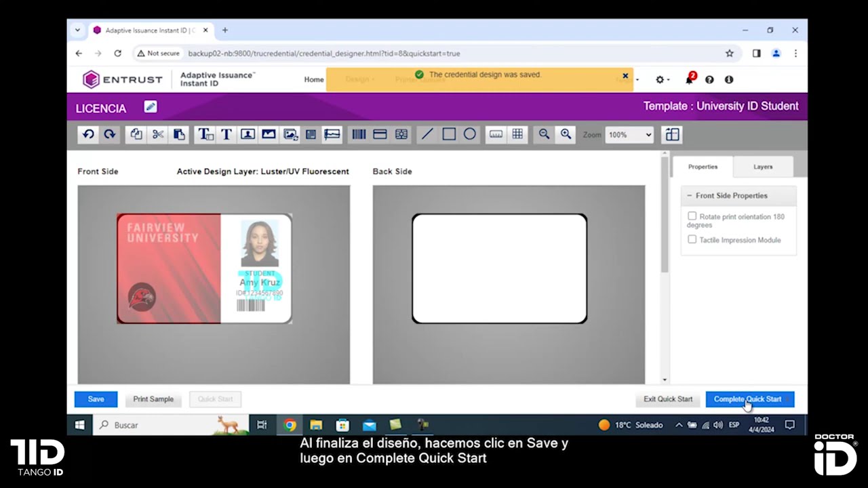Check Rotate print orientation 180 degrees
This screenshot has width=868, height=488.
point(692,216)
